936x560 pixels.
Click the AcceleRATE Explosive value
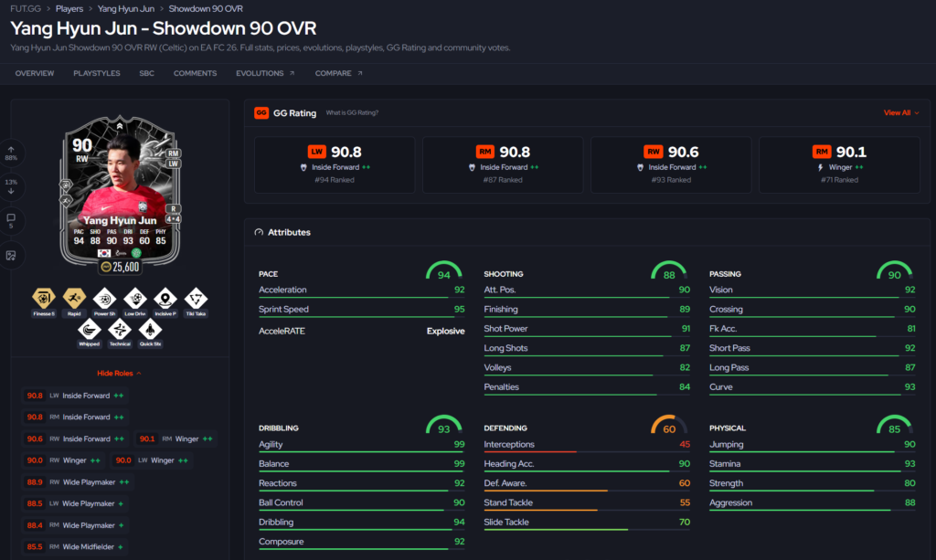[x=445, y=331]
